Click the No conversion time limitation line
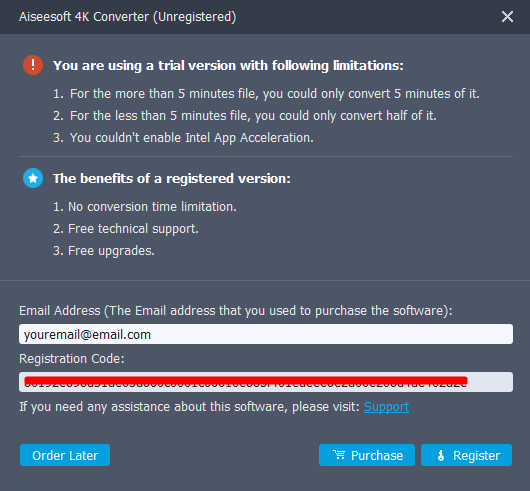530x491 pixels. pyautogui.click(x=145, y=206)
